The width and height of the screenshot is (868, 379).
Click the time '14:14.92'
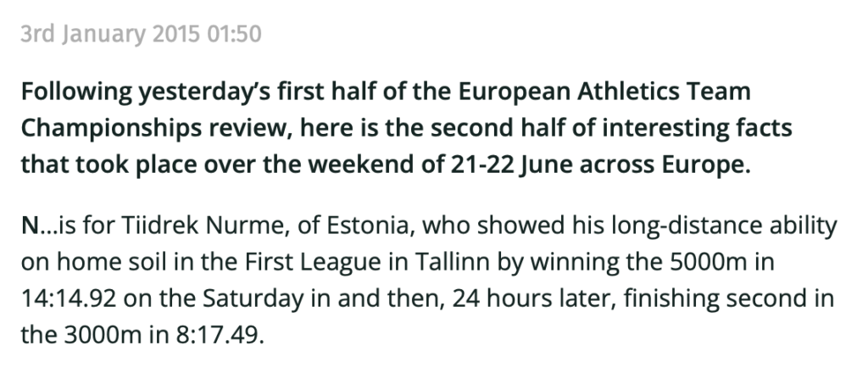pos(69,299)
